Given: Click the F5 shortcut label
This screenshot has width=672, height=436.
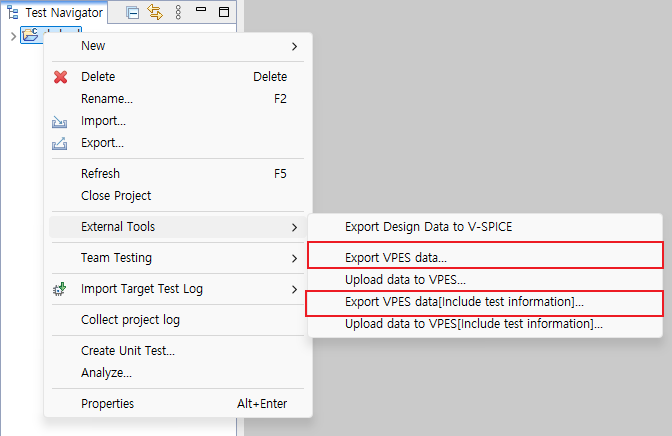Looking at the screenshot, I should click(x=280, y=174).
